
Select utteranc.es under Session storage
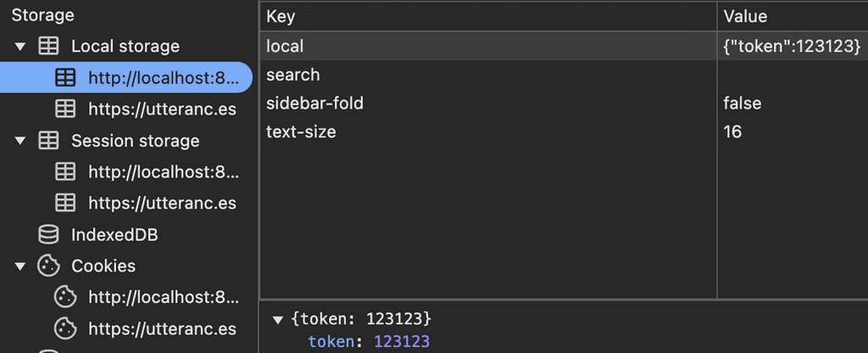pos(162,204)
